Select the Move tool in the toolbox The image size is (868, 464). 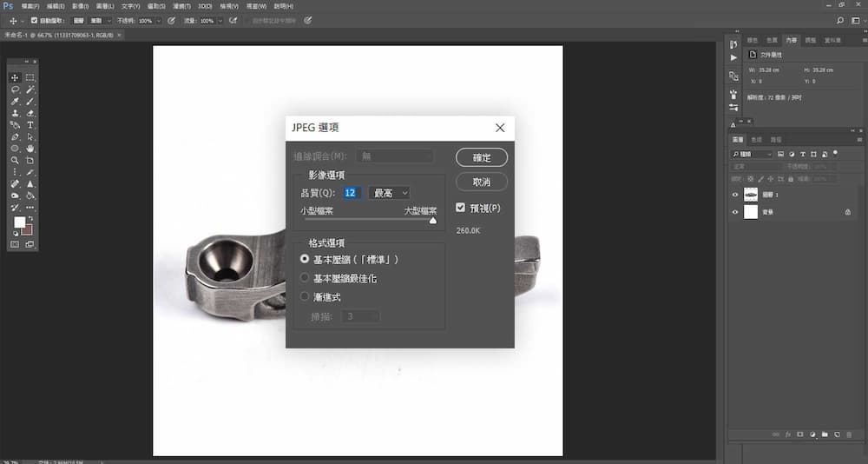pos(15,77)
